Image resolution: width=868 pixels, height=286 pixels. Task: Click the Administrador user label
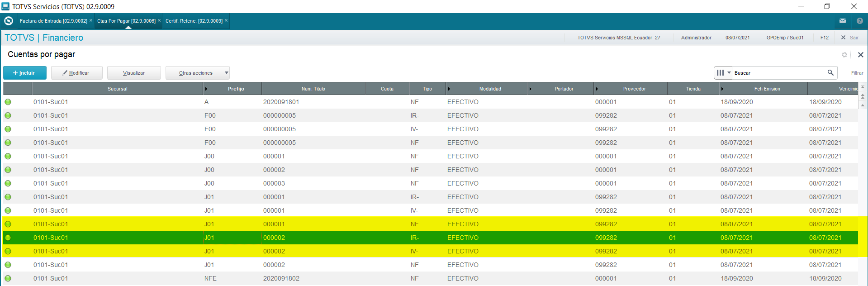[696, 38]
